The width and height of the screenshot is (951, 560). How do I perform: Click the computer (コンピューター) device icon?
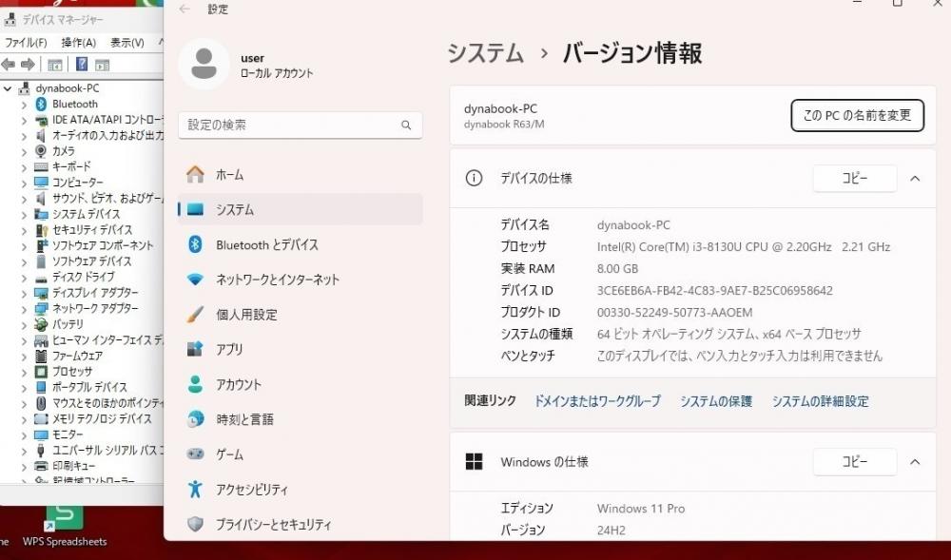[x=41, y=183]
